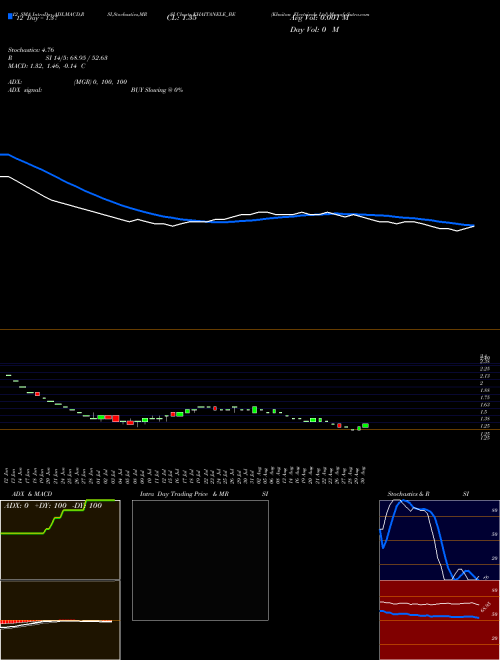Click the '1.5' price level axis label
500x660 pixels.
pos(484,412)
